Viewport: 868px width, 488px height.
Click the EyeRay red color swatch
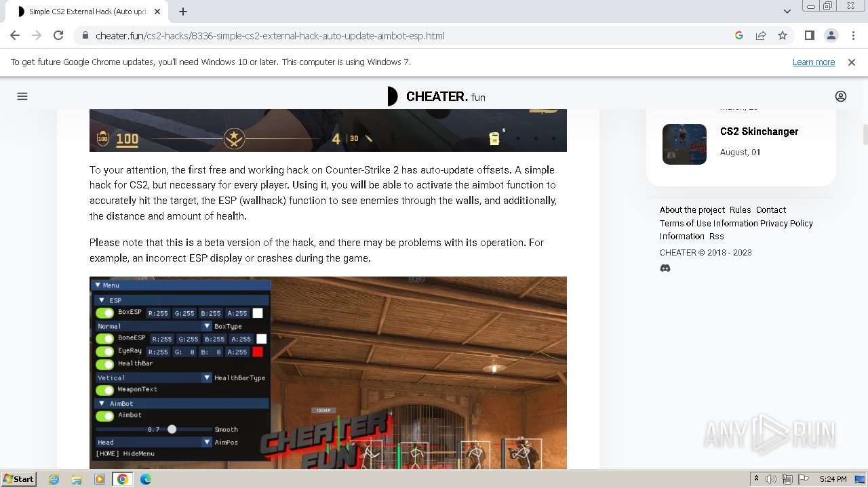pos(258,352)
